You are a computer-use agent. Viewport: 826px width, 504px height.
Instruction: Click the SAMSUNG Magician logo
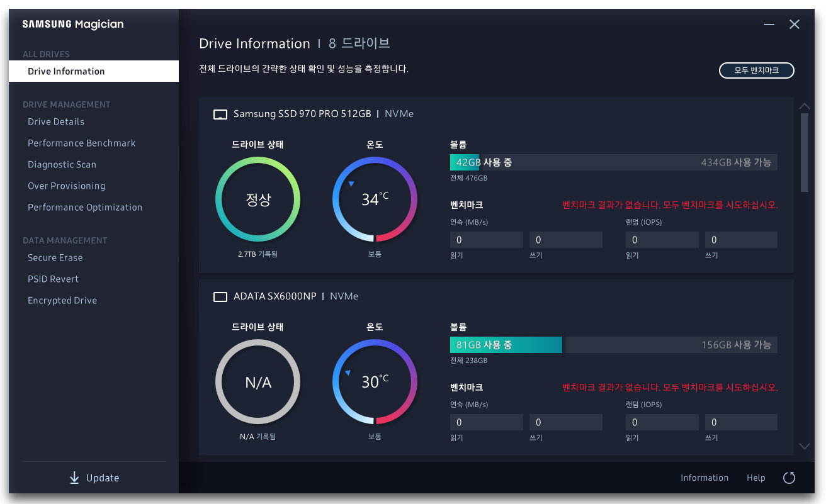73,25
